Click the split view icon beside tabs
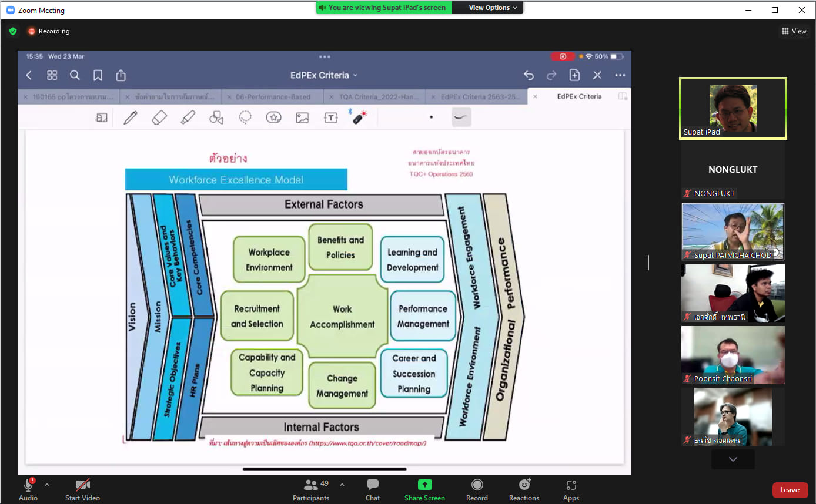 (x=623, y=96)
